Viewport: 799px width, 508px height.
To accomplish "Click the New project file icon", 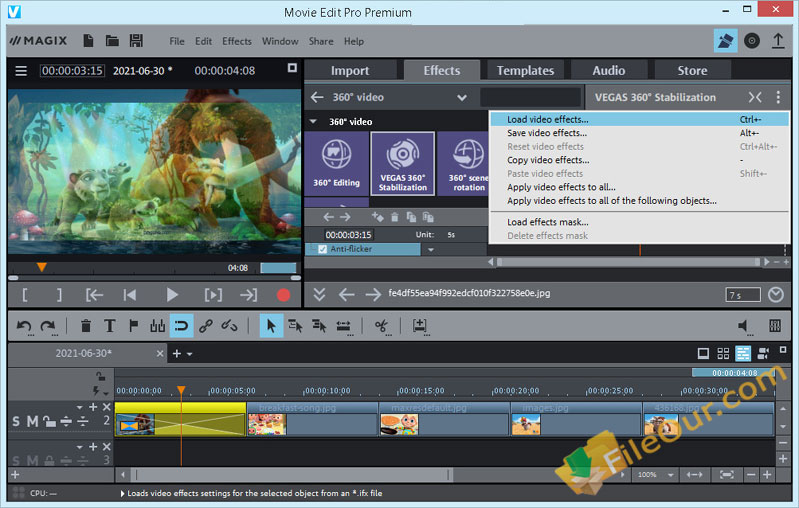I will (88, 41).
